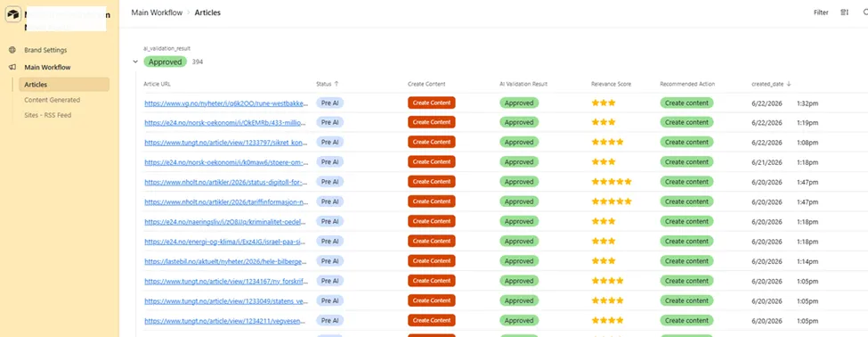Click Create Content button for kriminalitet-oedel row
Screen dimensions: 868x337
pos(431,221)
